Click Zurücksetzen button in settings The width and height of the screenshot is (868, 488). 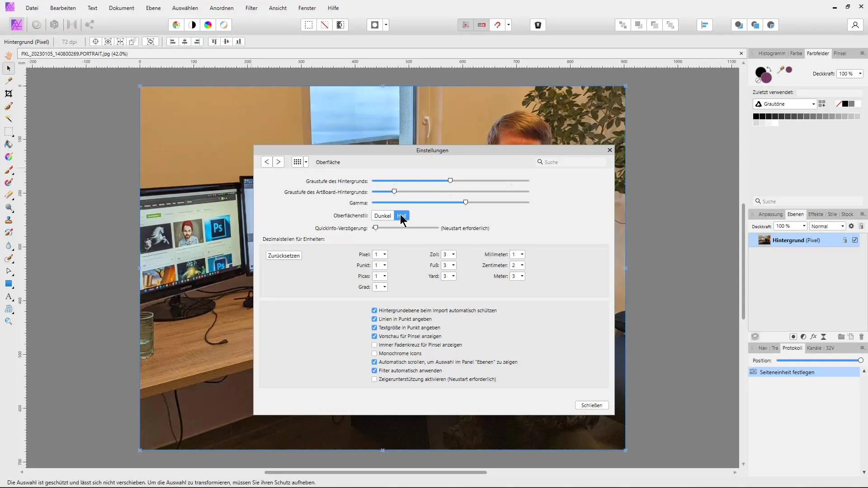click(284, 255)
